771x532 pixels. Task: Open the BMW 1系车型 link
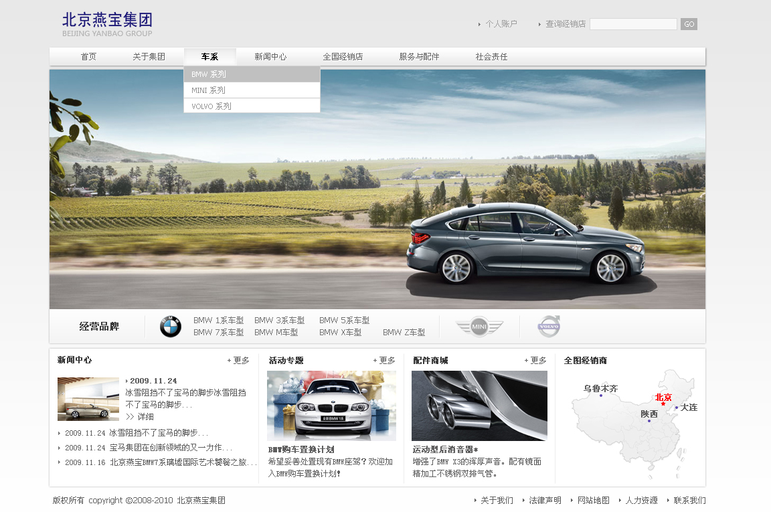(218, 320)
